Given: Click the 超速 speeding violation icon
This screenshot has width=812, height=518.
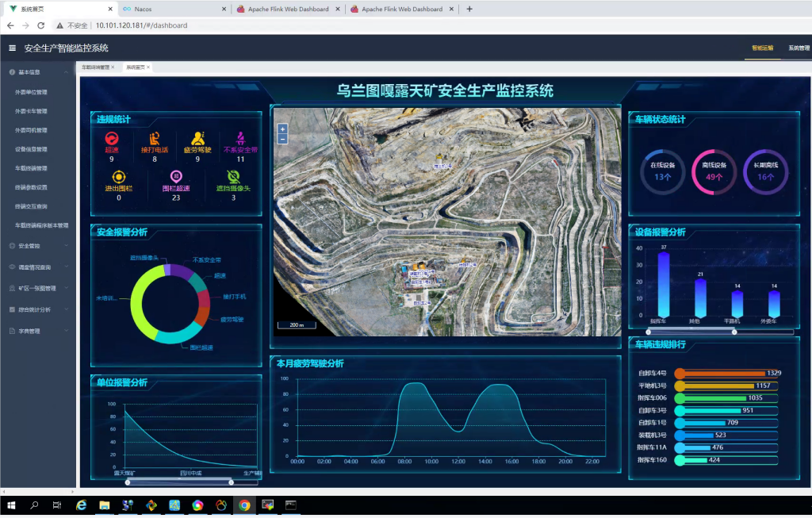Looking at the screenshot, I should [112, 138].
